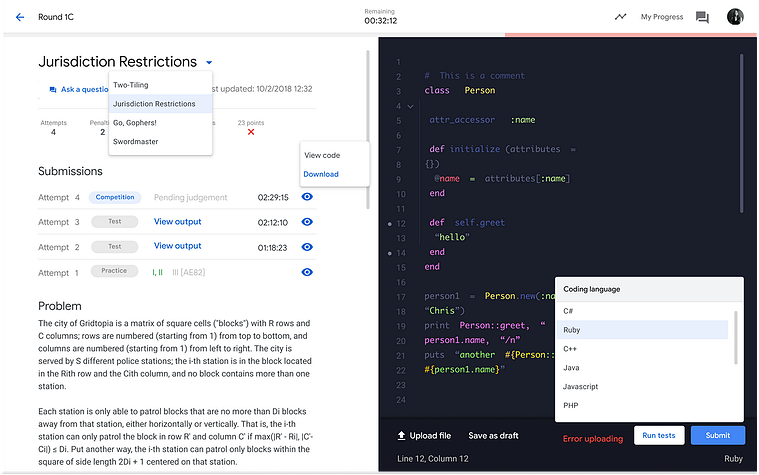This screenshot has width=759, height=475.
Task: Open the chat messages icon
Action: pos(702,17)
